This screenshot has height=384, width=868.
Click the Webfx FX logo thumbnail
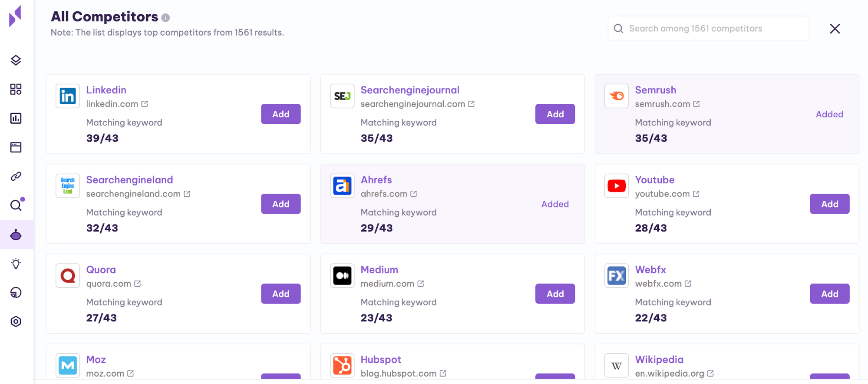click(x=617, y=276)
